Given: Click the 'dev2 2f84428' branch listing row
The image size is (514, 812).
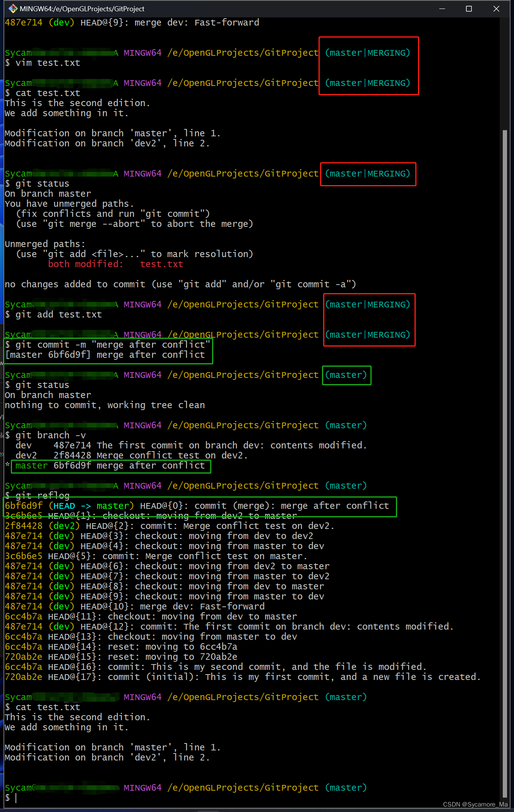Looking at the screenshot, I should [131, 455].
